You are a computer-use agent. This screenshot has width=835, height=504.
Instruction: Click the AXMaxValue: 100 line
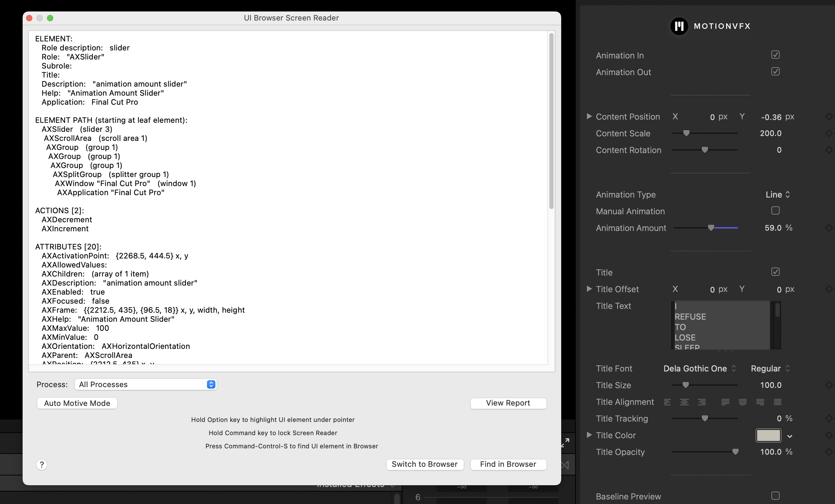[75, 328]
